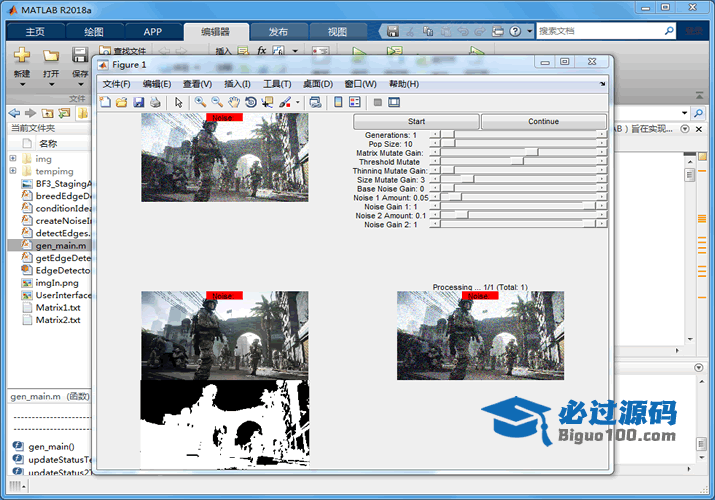
Task: Click the Insert Colorbar icon
Action: pyautogui.click(x=338, y=102)
